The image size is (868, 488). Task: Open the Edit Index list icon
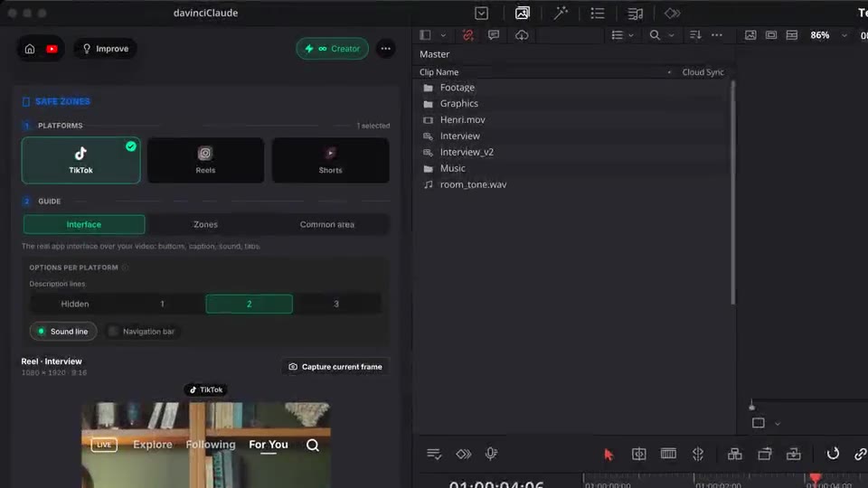598,14
